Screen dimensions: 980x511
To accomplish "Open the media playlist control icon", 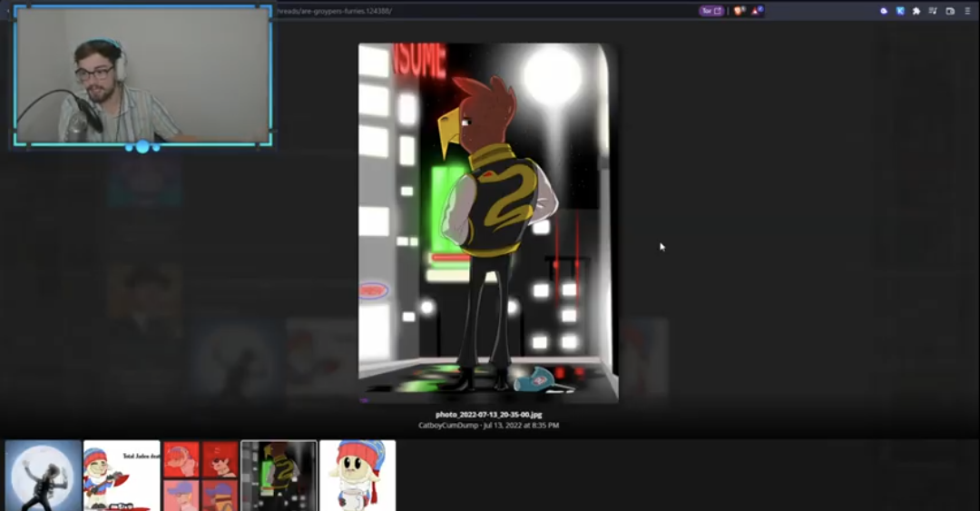I will pyautogui.click(x=933, y=11).
